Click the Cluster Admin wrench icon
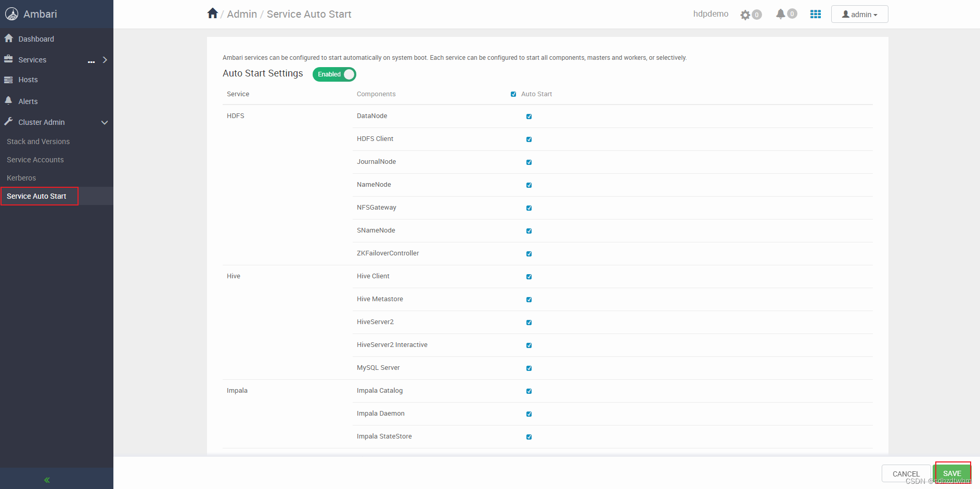Image resolution: width=980 pixels, height=489 pixels. 8,122
